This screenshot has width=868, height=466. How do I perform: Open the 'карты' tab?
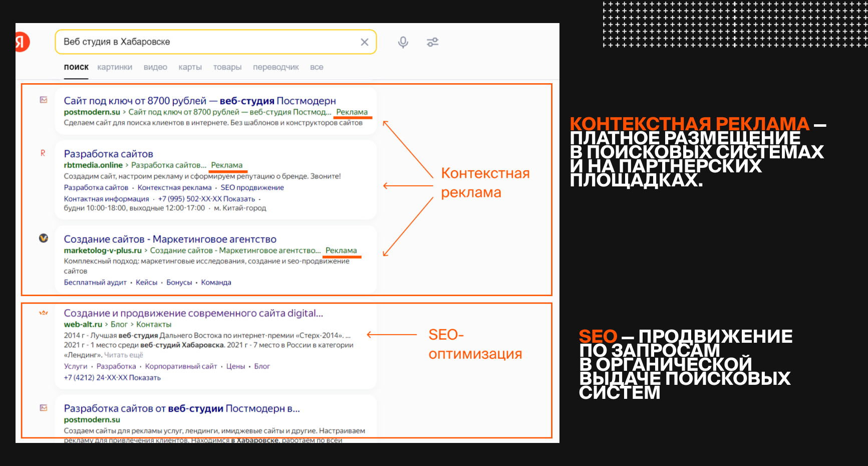(x=190, y=67)
